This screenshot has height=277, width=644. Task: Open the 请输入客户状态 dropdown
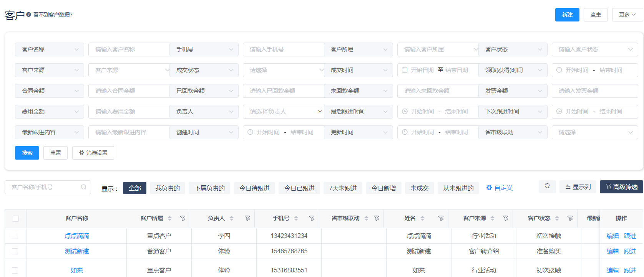594,49
